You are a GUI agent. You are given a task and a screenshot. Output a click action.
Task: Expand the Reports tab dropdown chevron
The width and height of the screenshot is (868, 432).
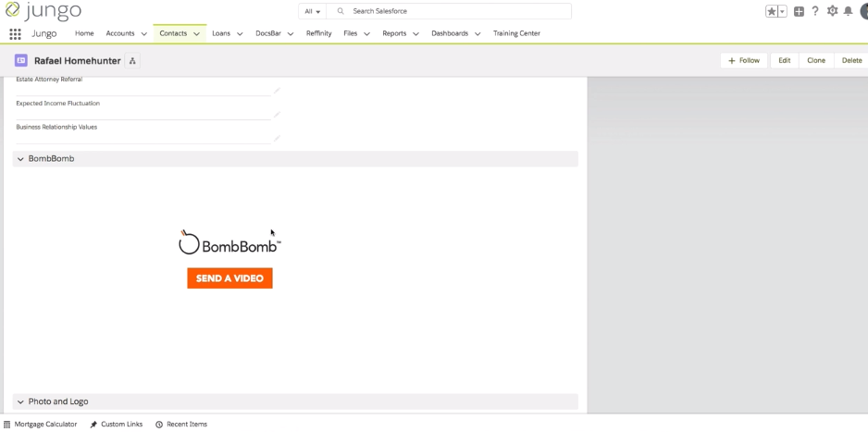(x=415, y=33)
